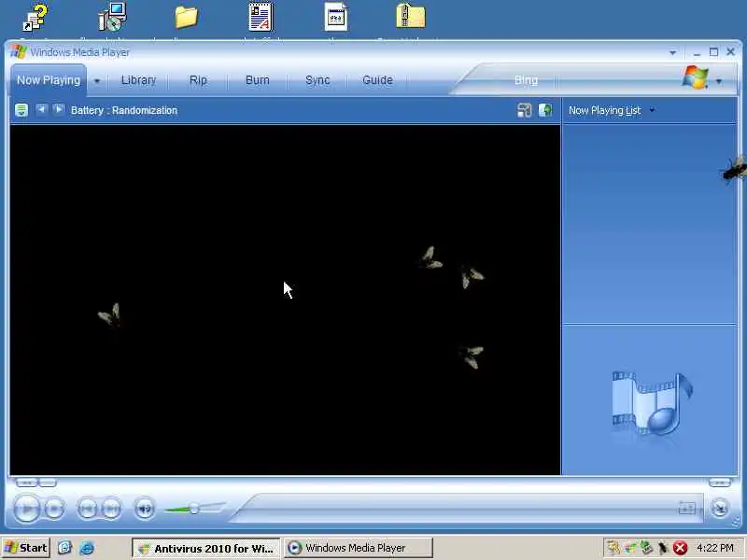Switch to Antivirus 2010 taskbar button
The image size is (747, 560).
coord(206,549)
